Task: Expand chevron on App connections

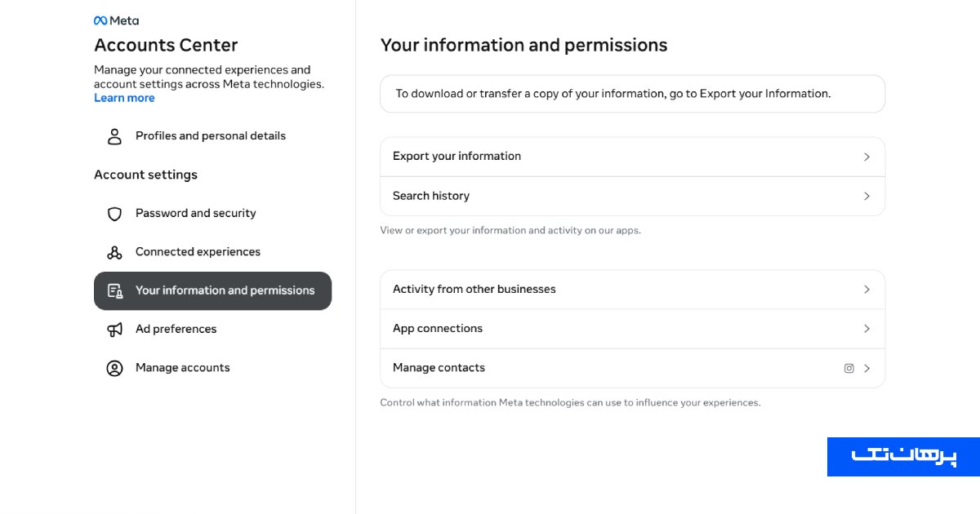Action: coord(867,329)
